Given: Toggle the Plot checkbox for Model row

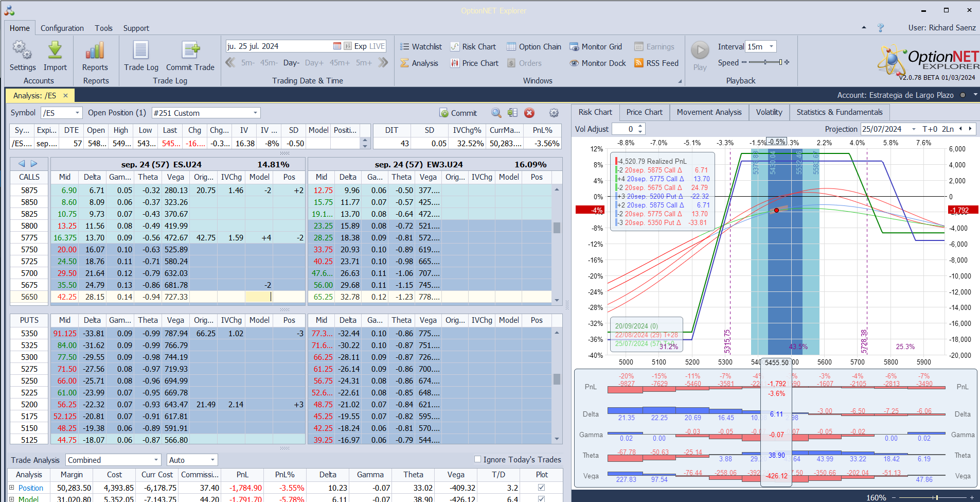Looking at the screenshot, I should [541, 498].
